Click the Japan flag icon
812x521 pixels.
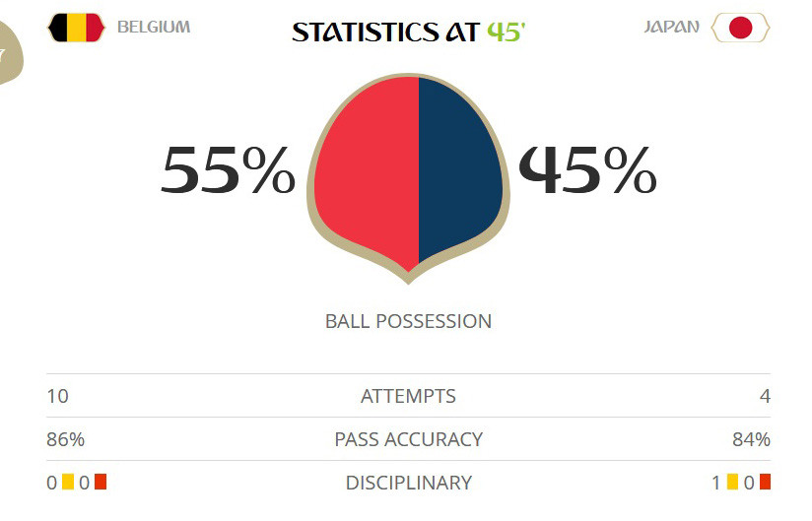tap(740, 28)
